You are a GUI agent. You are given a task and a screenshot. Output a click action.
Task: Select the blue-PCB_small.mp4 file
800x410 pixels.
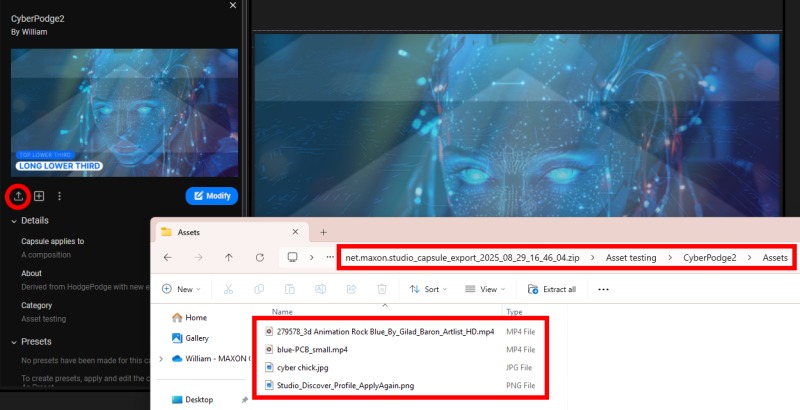coord(312,349)
